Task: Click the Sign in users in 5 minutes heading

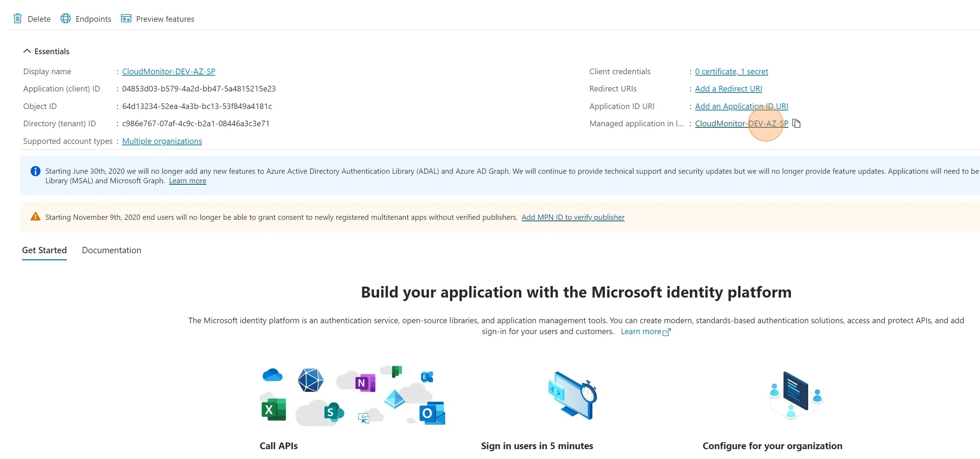Action: pyautogui.click(x=537, y=446)
